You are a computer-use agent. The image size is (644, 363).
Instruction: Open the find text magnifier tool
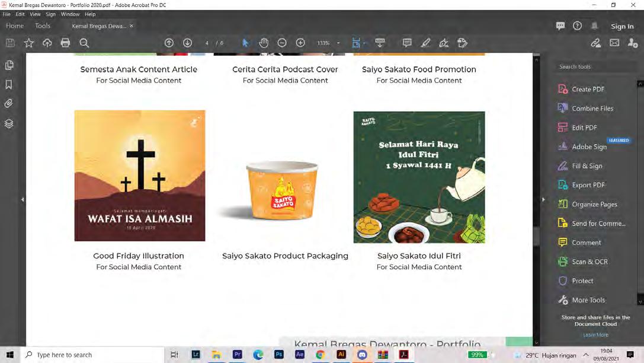[84, 43]
